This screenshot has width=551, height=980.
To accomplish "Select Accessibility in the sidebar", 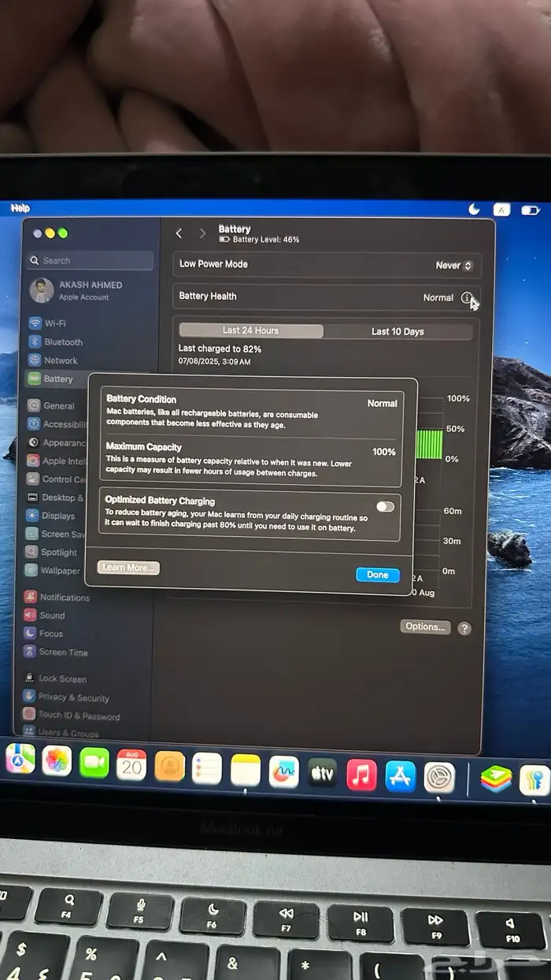I will click(x=57, y=424).
